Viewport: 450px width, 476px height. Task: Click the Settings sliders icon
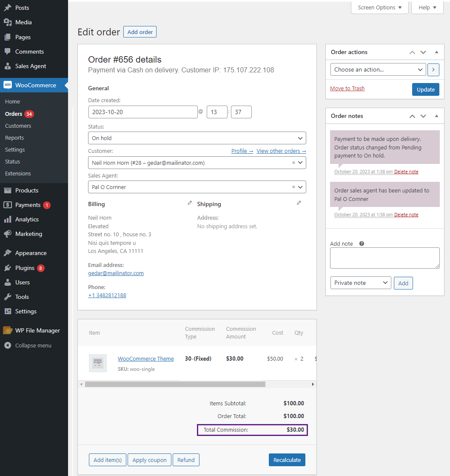(8, 311)
